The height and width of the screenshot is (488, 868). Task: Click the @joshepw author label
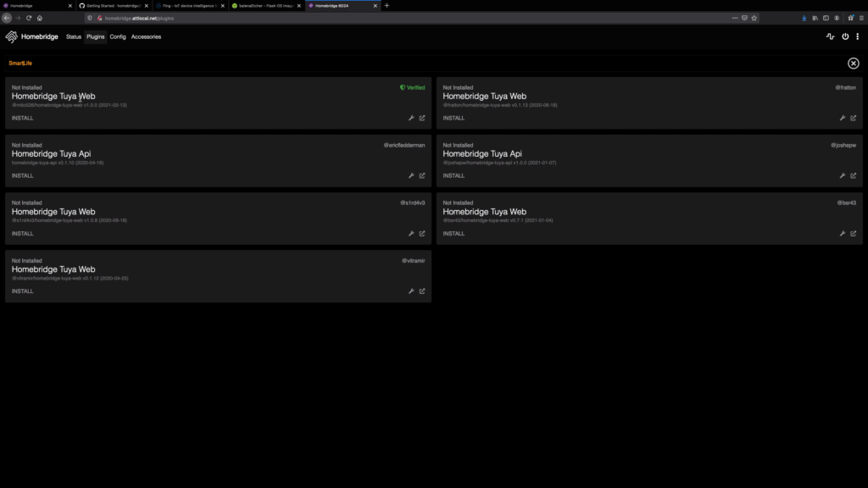(x=843, y=145)
